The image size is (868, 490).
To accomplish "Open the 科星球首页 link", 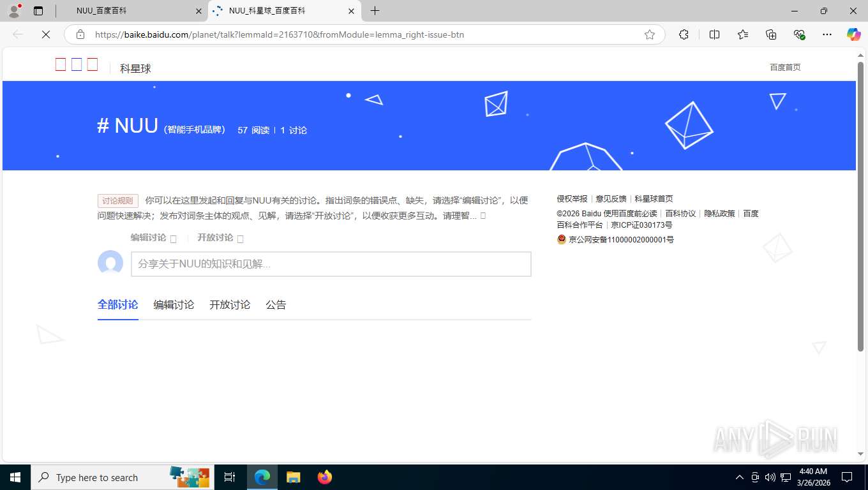I will (654, 199).
